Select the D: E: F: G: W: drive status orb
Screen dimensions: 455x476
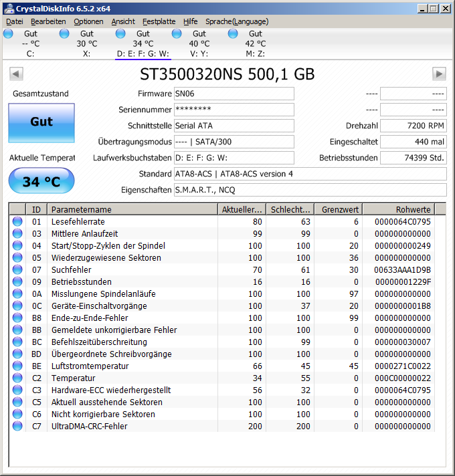120,33
